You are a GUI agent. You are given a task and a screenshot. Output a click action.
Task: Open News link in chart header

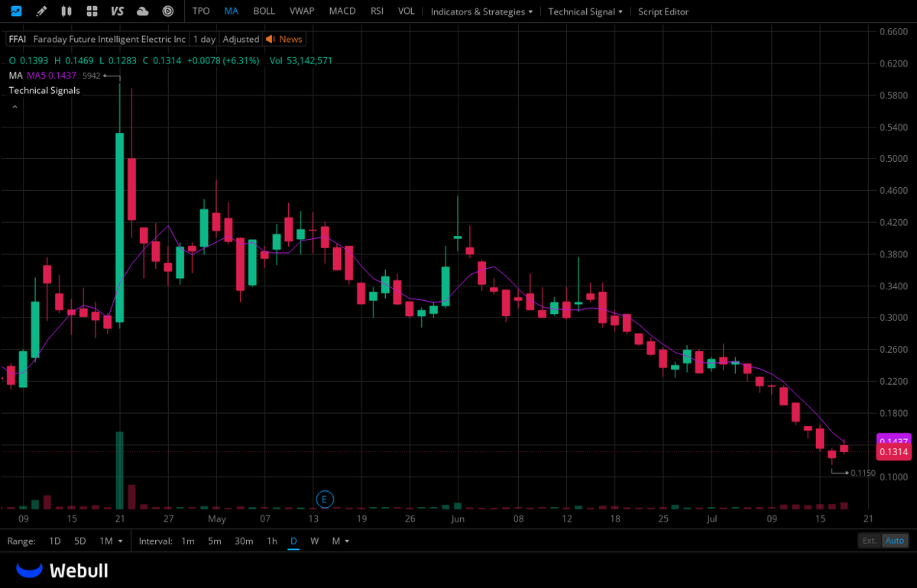pos(290,39)
